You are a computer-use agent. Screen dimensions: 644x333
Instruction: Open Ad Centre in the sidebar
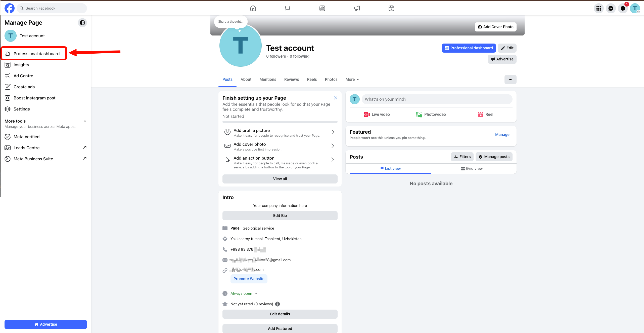[x=46, y=76]
